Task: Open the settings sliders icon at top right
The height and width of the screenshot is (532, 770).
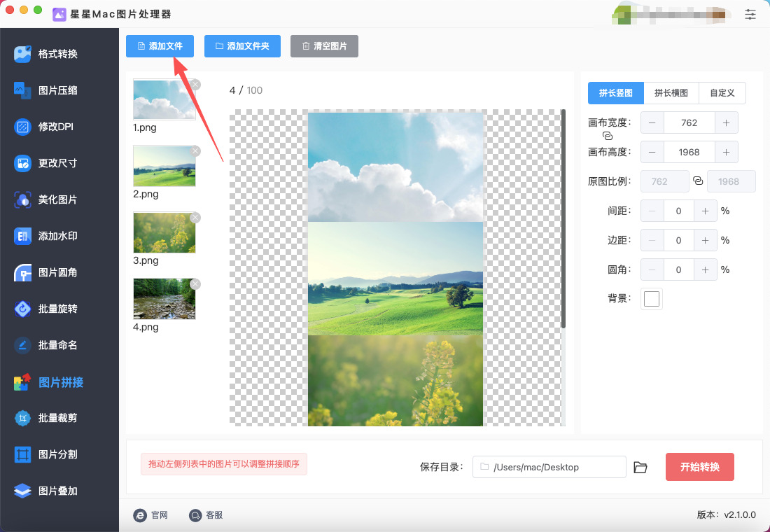Action: [x=750, y=14]
